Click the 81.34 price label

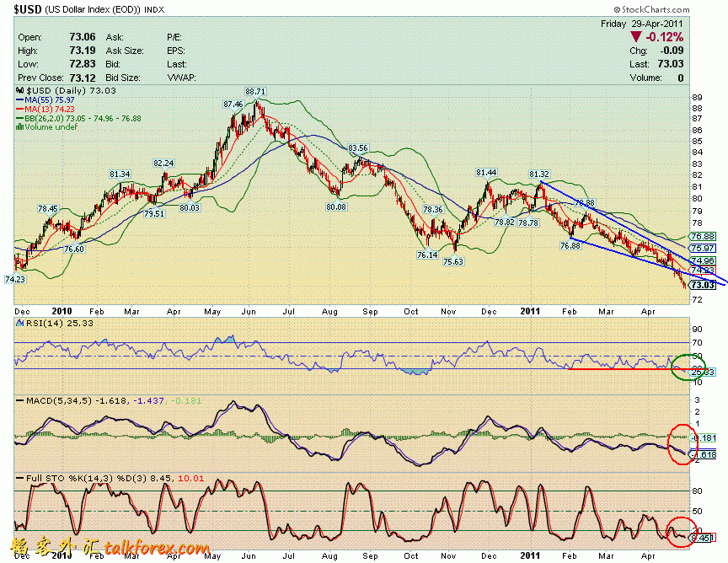coord(120,174)
